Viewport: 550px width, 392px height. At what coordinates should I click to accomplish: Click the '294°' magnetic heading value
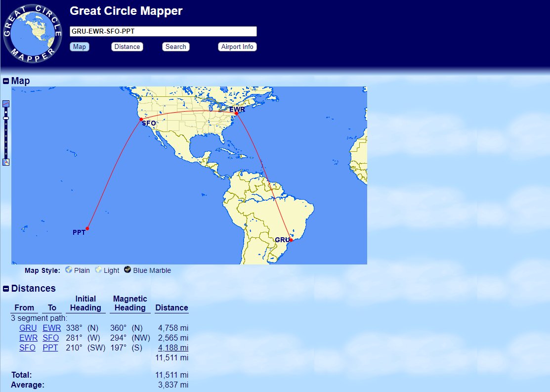[118, 338]
